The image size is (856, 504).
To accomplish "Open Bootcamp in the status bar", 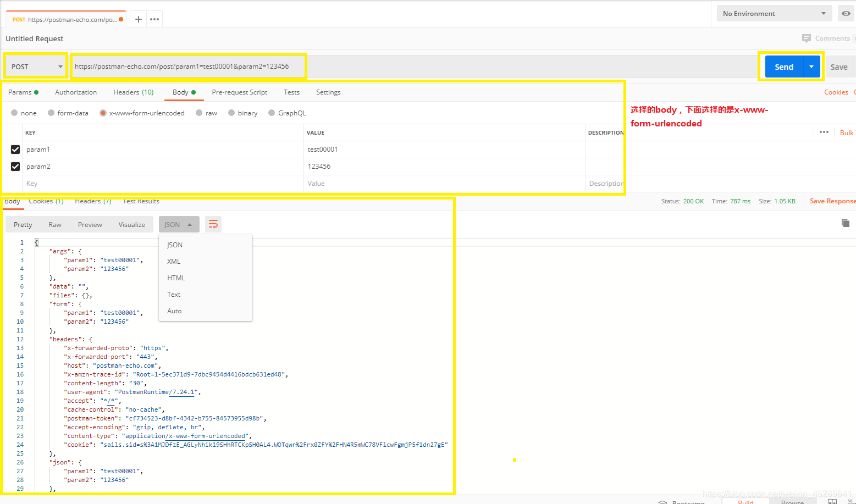I will pos(682,502).
